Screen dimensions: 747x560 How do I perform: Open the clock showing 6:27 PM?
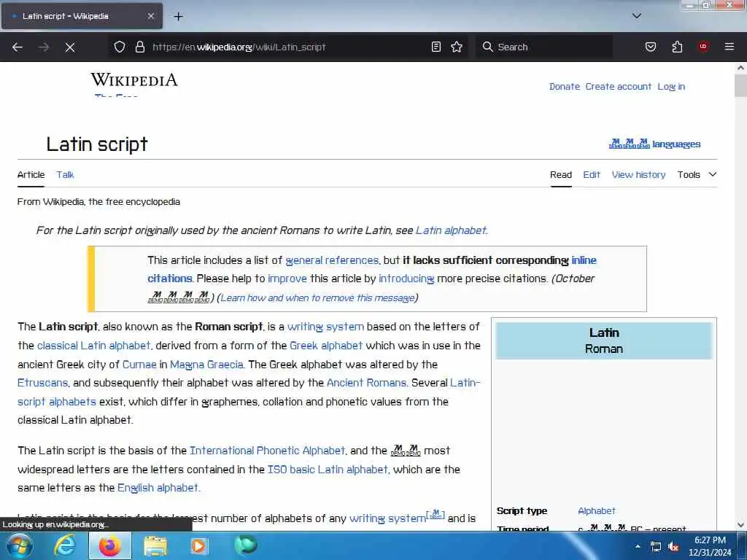(x=710, y=546)
